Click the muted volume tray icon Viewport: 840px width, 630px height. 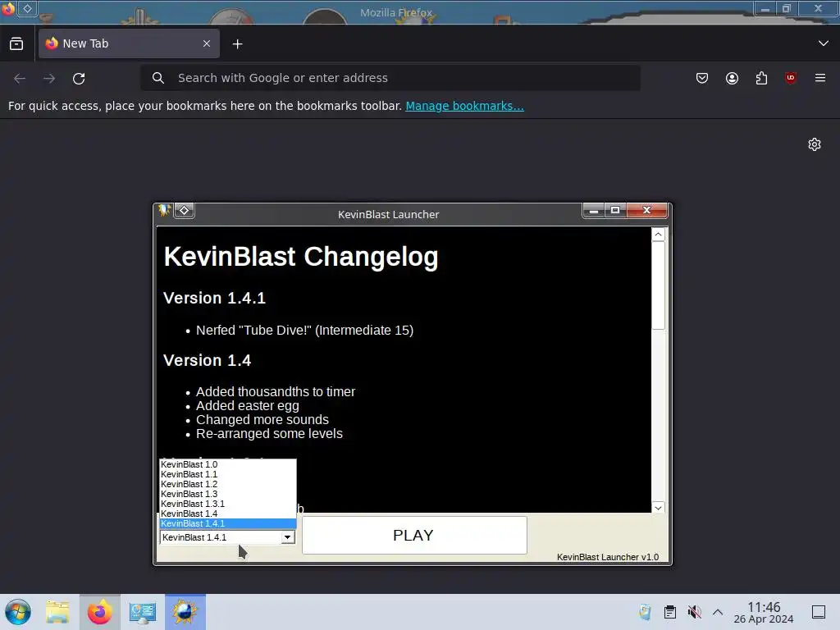[694, 612]
